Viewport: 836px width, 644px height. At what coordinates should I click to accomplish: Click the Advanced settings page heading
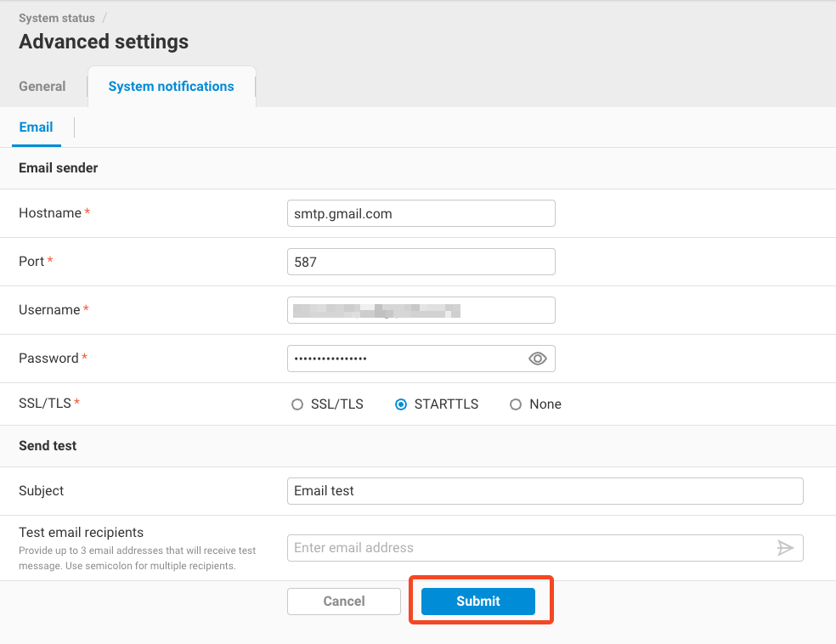click(104, 42)
